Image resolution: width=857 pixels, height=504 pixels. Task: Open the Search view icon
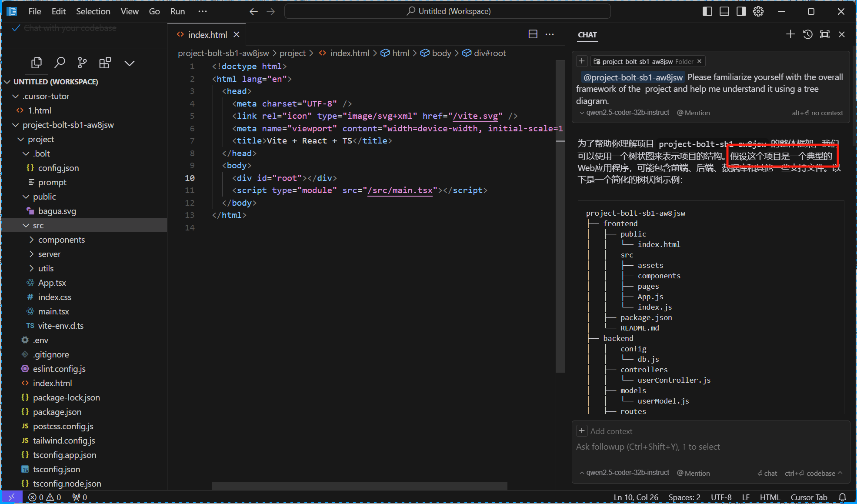click(60, 63)
